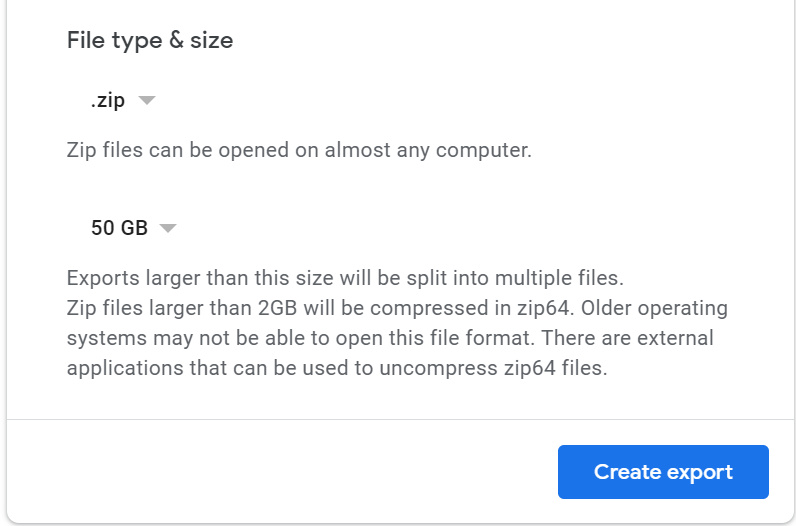The width and height of the screenshot is (796, 526).
Task: Click empty footer area left of Create export
Action: [x=279, y=472]
